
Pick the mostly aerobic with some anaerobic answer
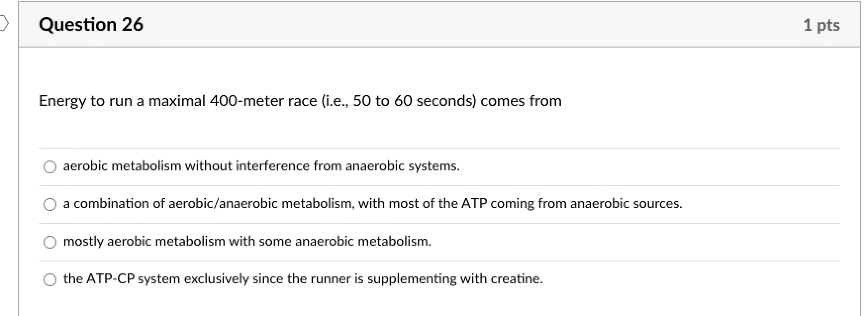(49, 242)
